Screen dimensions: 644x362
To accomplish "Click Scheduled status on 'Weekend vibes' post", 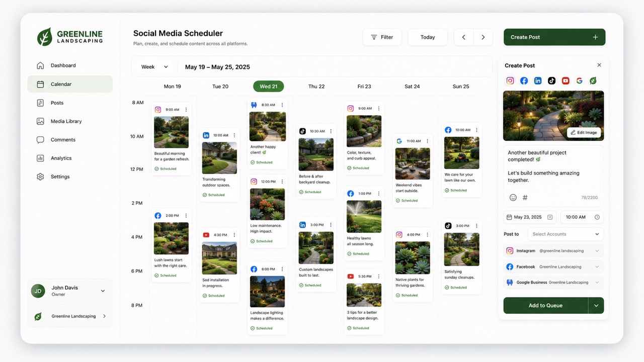I will pos(407,201).
